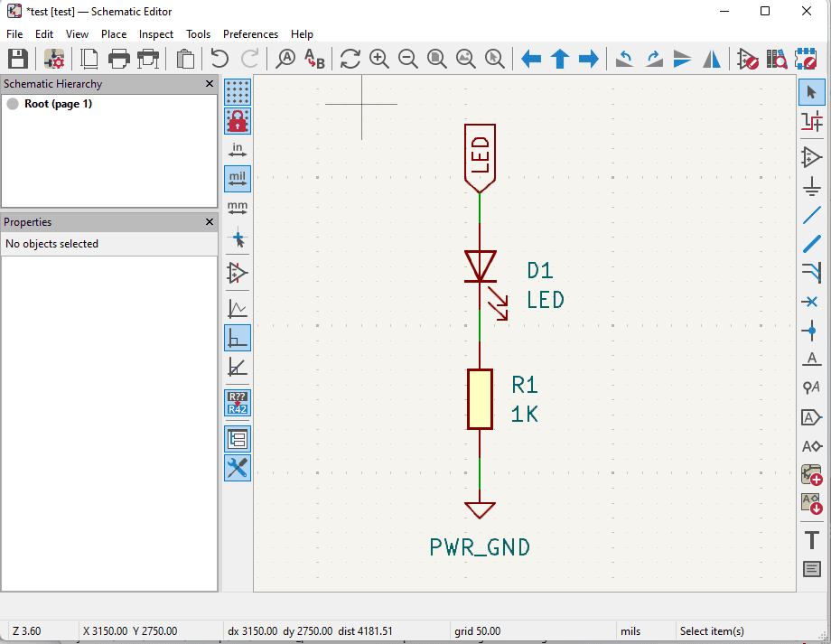Switch units to mils

pos(238,179)
